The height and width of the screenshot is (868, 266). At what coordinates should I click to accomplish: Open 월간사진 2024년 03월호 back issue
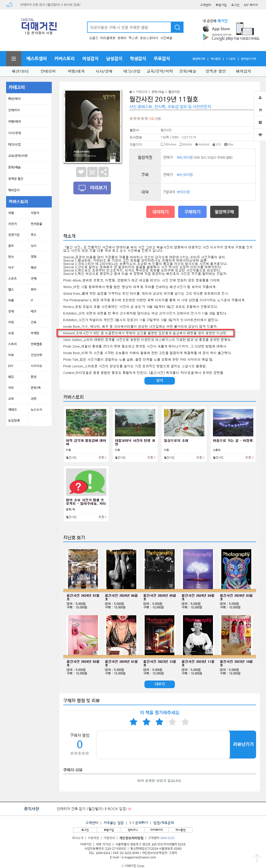click(x=236, y=569)
